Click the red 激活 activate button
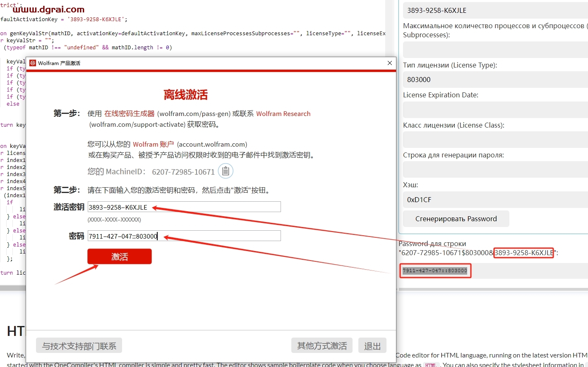 click(120, 256)
